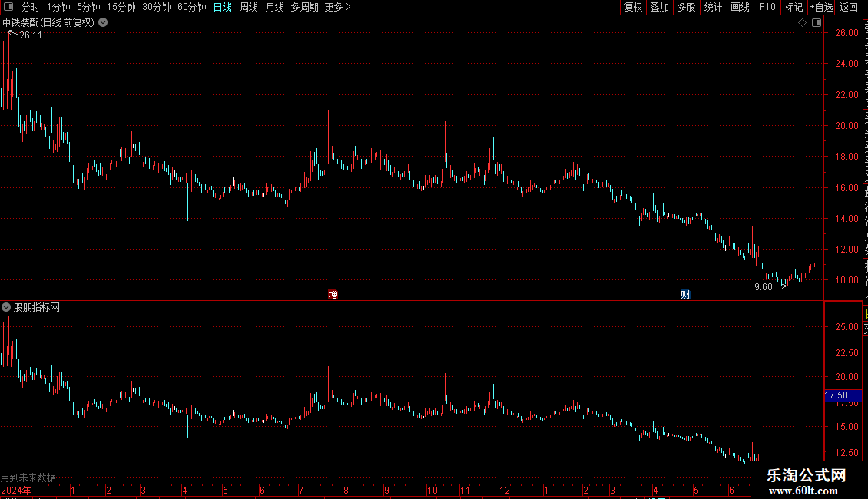The height and width of the screenshot is (499, 868).
Task: Select the 1分钟 period tab
Action: (58, 7)
